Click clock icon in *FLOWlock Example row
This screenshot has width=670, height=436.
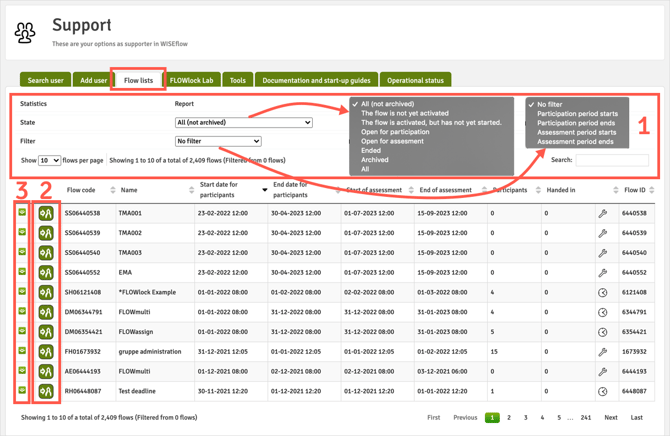[x=602, y=292]
